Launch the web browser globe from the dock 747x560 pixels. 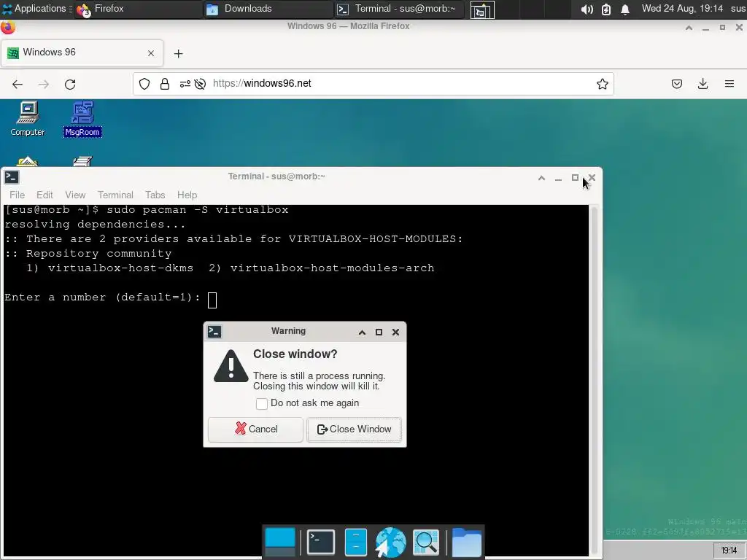click(x=391, y=542)
